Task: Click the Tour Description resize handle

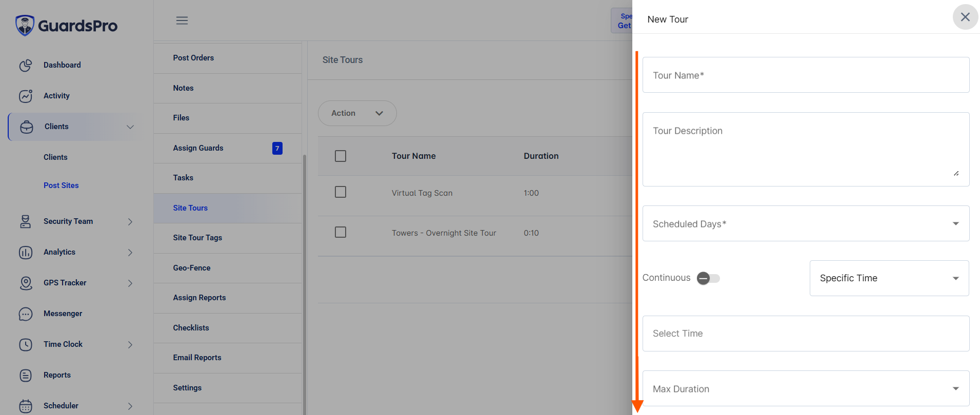Action: pos(956,173)
